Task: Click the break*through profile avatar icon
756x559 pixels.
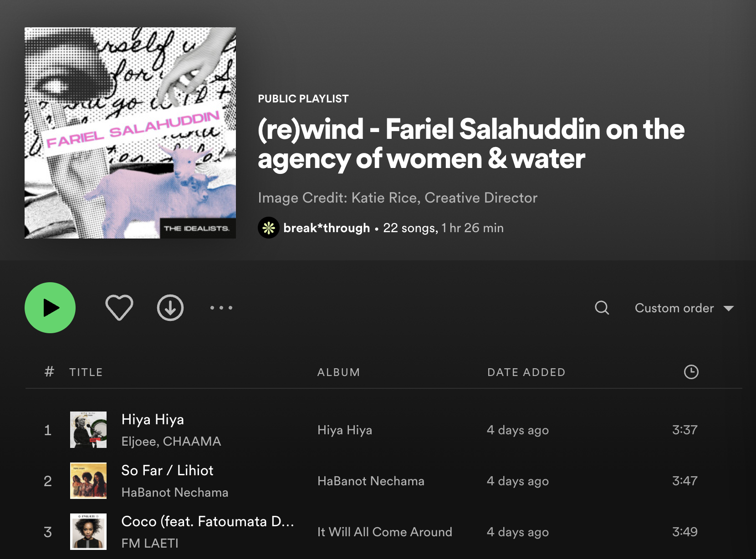Action: (x=269, y=228)
